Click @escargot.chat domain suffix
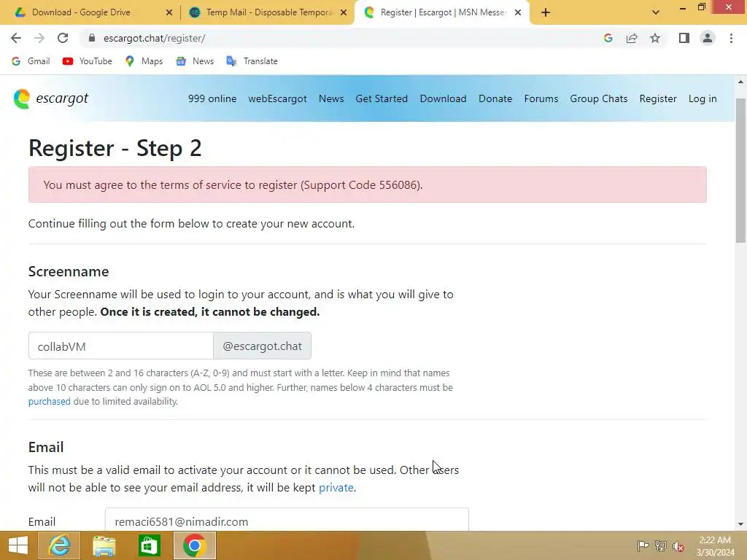747x560 pixels. [262, 346]
